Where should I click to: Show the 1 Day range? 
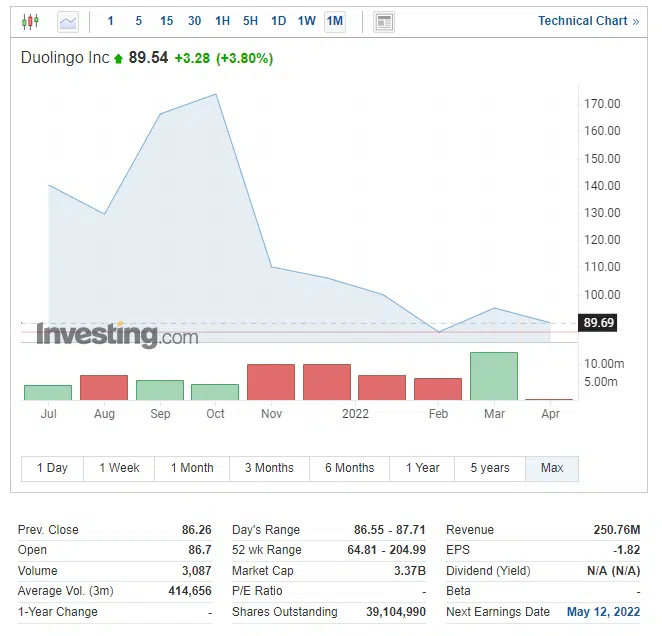[52, 468]
